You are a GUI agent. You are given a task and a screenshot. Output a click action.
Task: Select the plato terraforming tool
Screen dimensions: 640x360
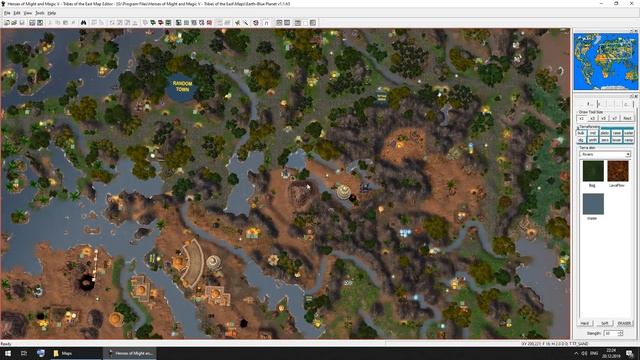click(605, 133)
